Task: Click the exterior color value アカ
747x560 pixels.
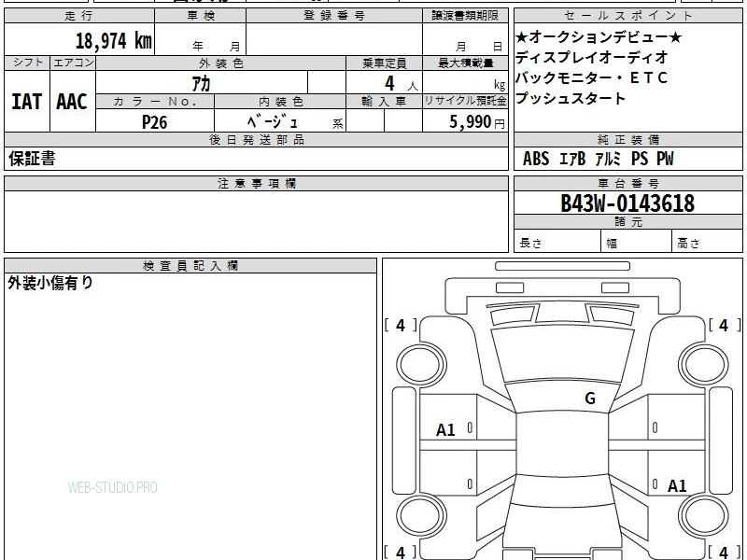Action: [201, 84]
